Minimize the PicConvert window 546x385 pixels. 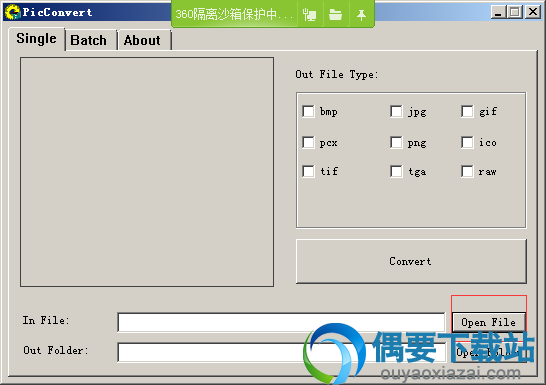498,12
